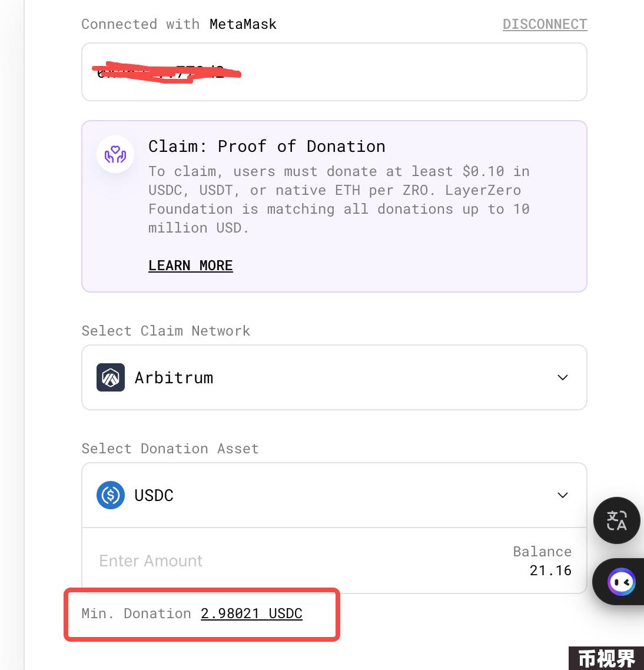Click the chevron beside Arbitrum
Image resolution: width=644 pixels, height=670 pixels.
click(562, 377)
